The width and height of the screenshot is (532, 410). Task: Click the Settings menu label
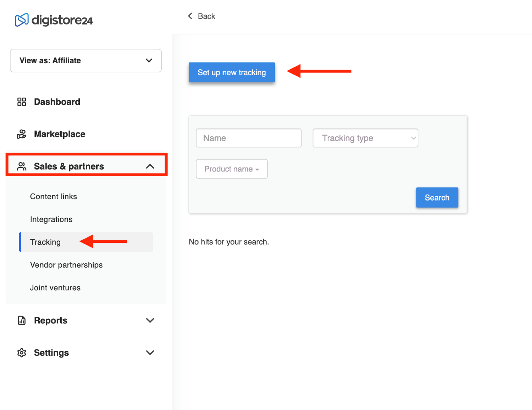coord(51,353)
